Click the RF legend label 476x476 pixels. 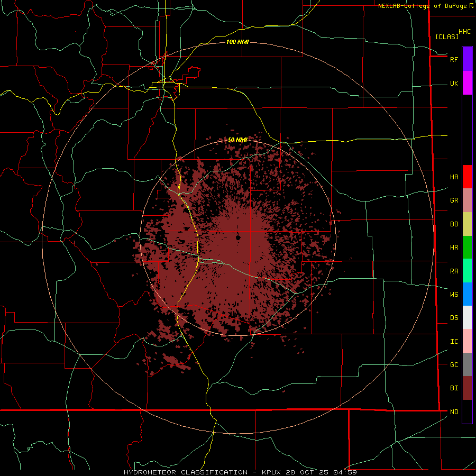pyautogui.click(x=454, y=59)
